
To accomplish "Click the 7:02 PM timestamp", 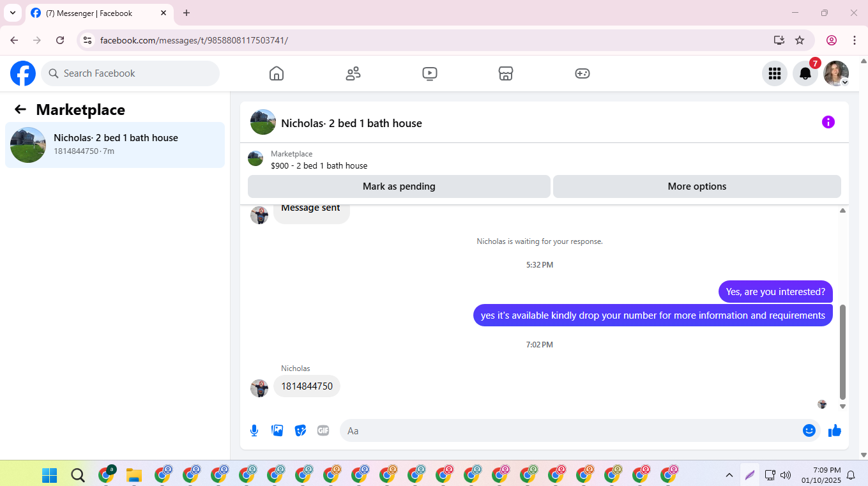I will pos(540,344).
